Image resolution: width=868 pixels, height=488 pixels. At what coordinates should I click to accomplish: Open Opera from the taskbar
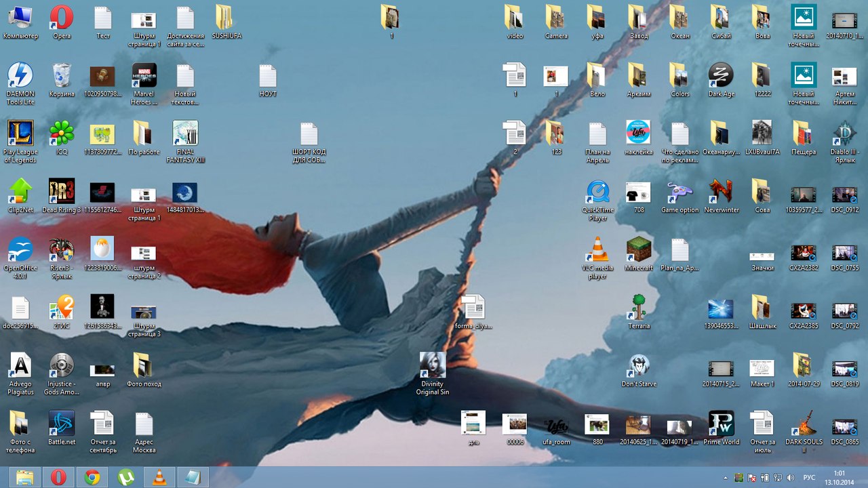58,477
